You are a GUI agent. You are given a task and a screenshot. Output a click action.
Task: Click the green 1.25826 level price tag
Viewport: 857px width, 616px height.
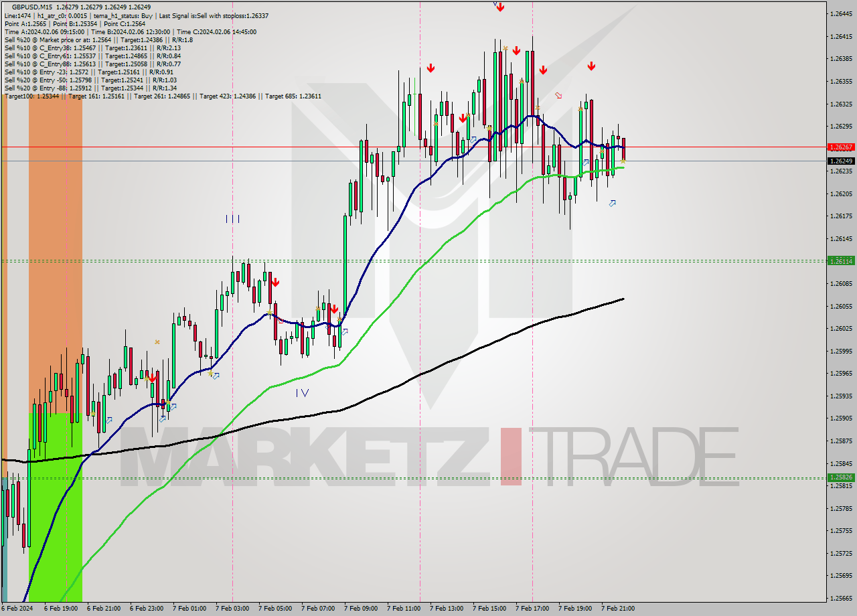point(841,477)
